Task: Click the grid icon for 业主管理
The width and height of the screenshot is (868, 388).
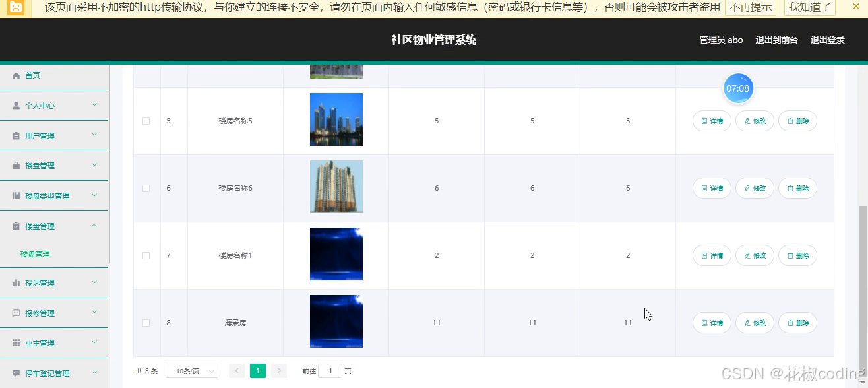Action: 16,343
